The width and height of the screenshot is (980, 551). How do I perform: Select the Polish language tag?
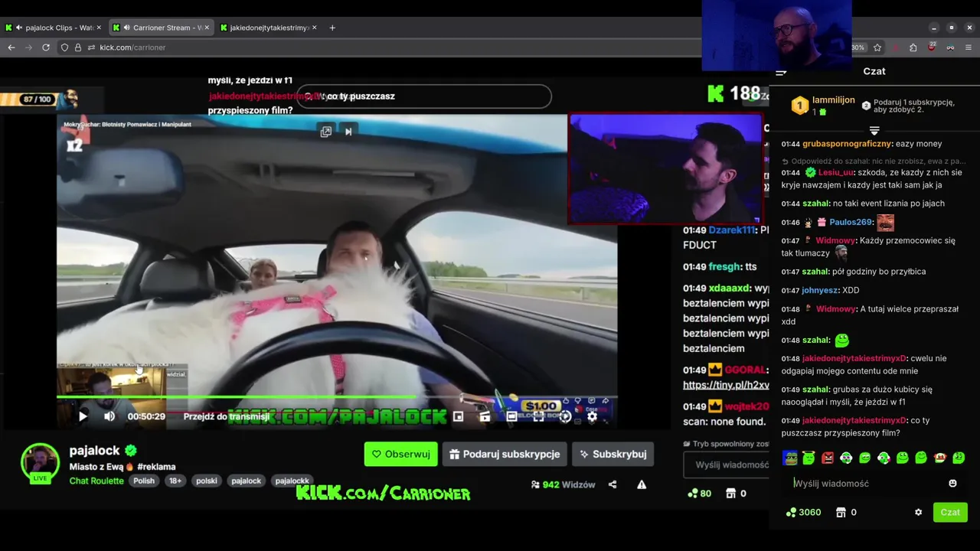click(144, 481)
